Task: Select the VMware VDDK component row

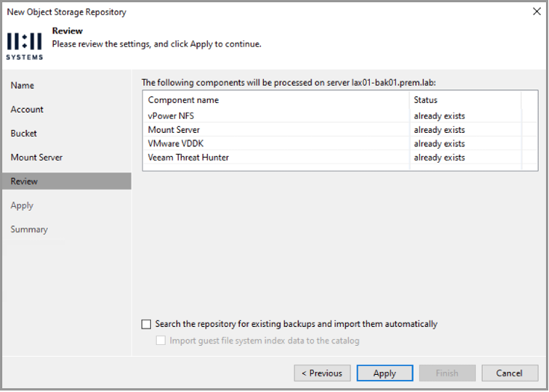Action: coord(340,143)
